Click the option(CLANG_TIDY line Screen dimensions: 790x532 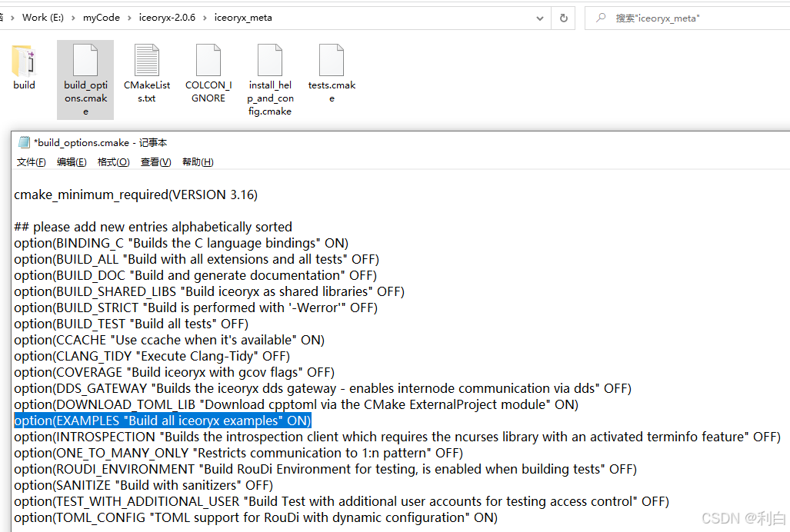pyautogui.click(x=152, y=356)
